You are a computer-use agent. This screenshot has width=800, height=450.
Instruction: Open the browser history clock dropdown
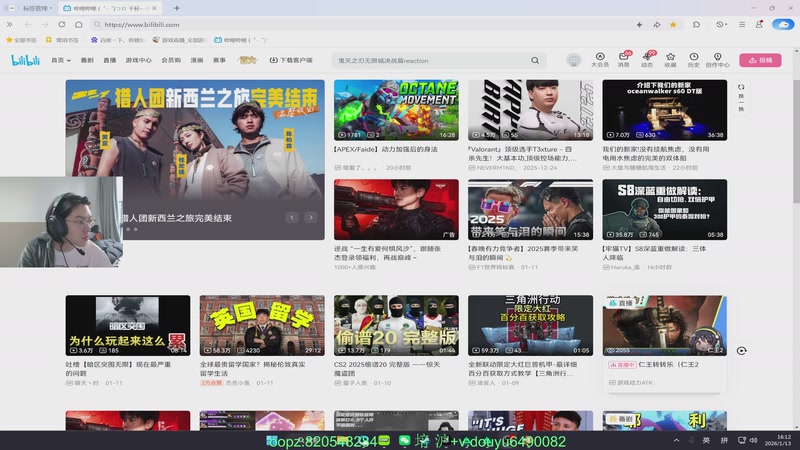[721, 24]
